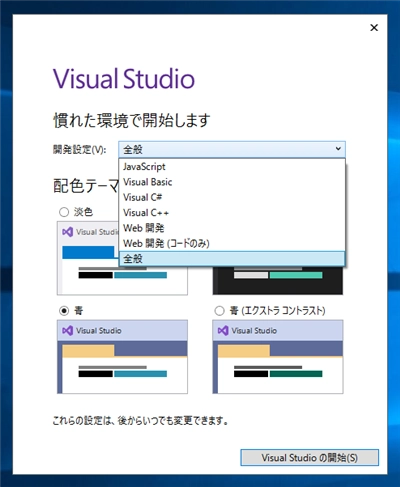The height and width of the screenshot is (487, 400).
Task: Collapse the 開発設定 combo box arrow
Action: [338, 149]
